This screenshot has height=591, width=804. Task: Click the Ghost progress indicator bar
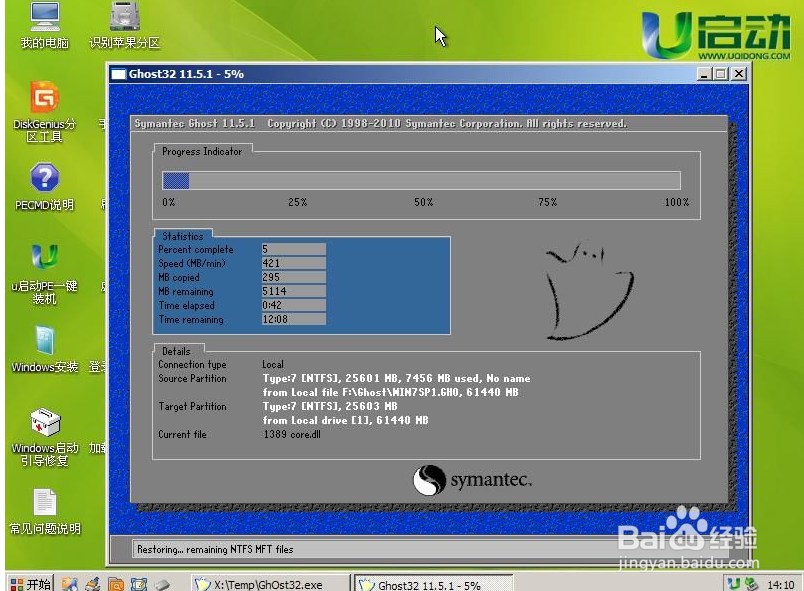[421, 180]
